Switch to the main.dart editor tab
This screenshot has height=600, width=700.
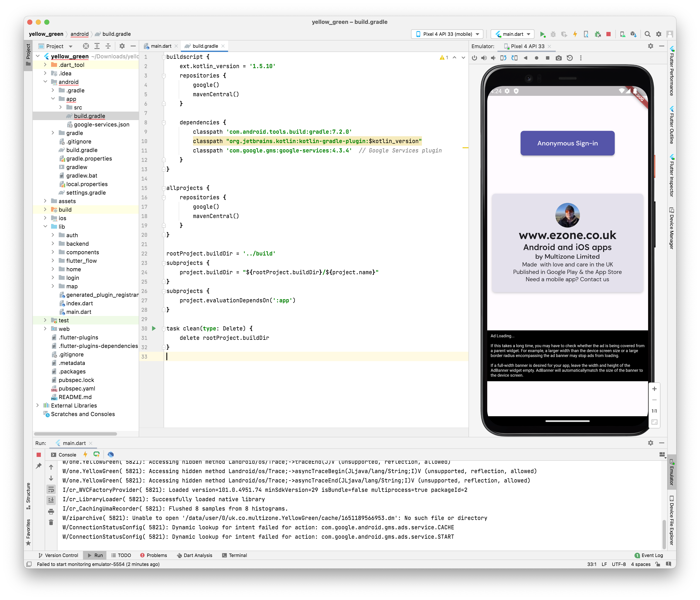point(161,46)
